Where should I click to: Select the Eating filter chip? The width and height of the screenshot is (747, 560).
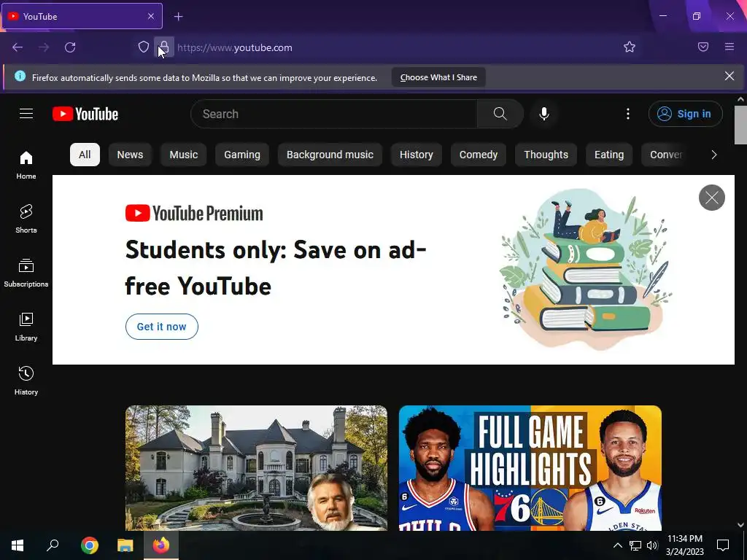609,155
